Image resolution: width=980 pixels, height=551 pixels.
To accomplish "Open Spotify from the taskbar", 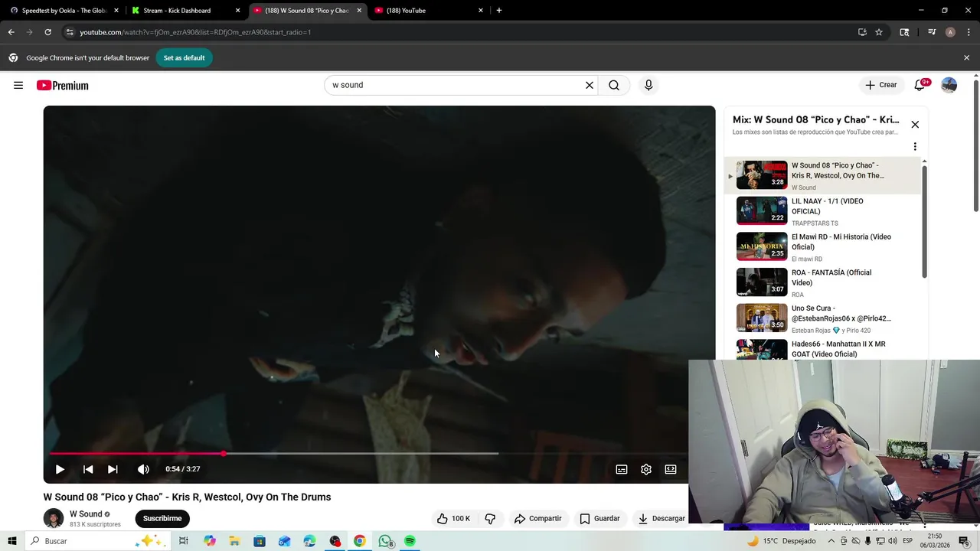I will [410, 541].
